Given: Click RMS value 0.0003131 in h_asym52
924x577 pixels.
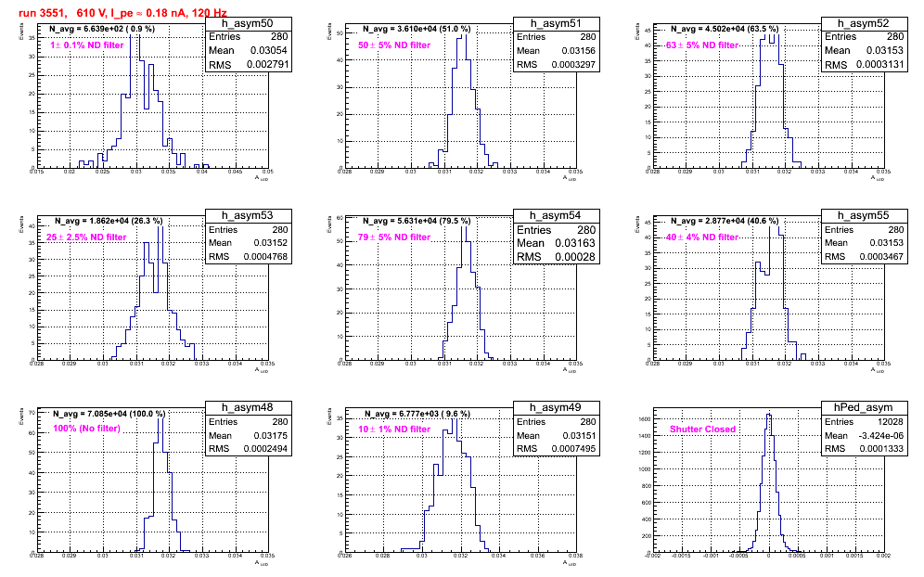Looking at the screenshot, I should pos(880,65).
